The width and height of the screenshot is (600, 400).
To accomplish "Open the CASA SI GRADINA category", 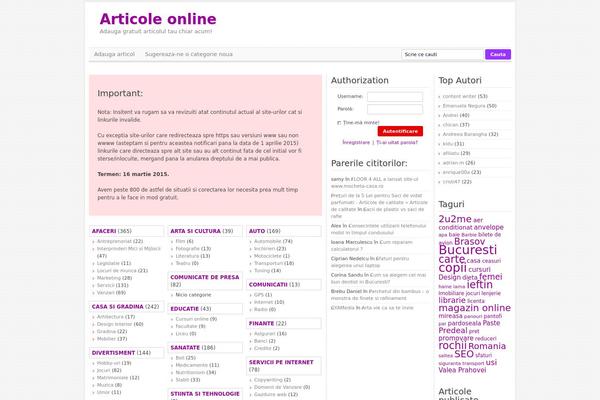I will 117,307.
